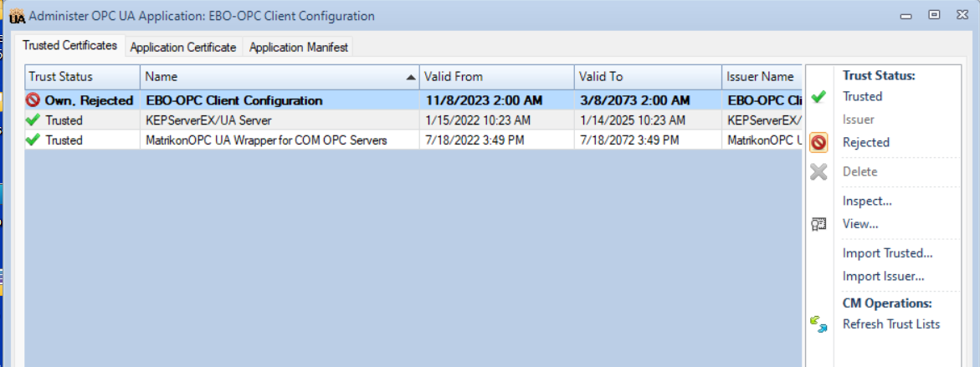Click the green check icon of KEPServerEX row
Screen dimensions: 980x367
pos(33,120)
